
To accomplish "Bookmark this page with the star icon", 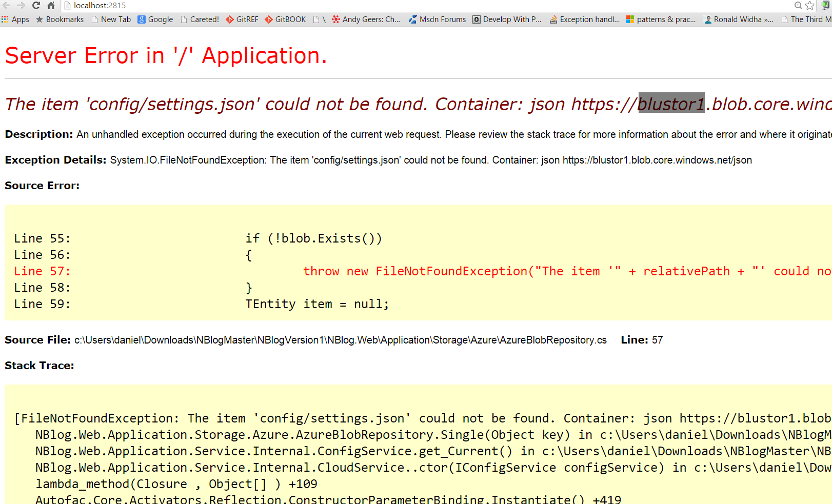I will tap(810, 5).
